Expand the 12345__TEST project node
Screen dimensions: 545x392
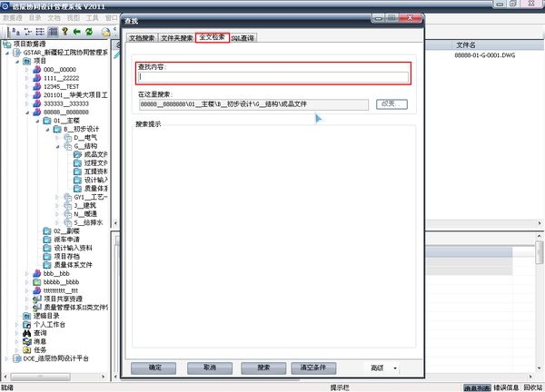[27, 85]
